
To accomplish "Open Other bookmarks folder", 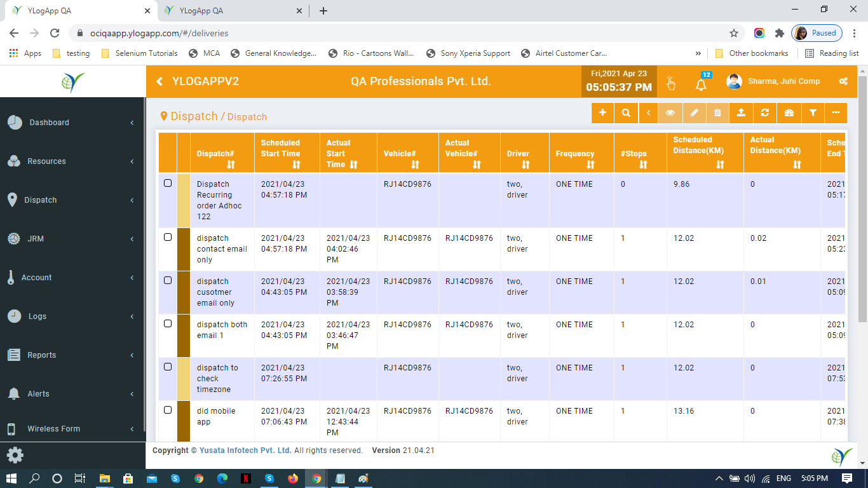I will (752, 53).
